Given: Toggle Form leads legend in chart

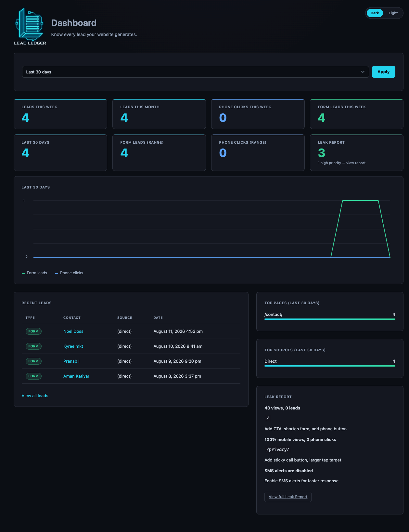Looking at the screenshot, I should (x=34, y=273).
